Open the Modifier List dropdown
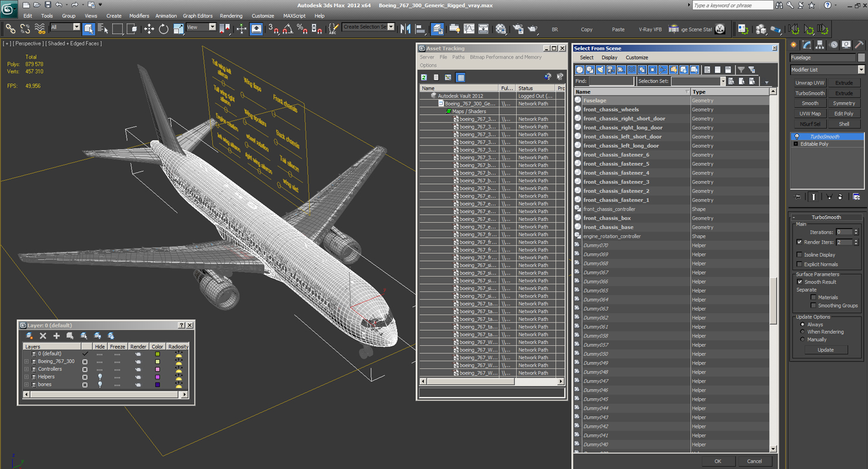 pos(828,70)
